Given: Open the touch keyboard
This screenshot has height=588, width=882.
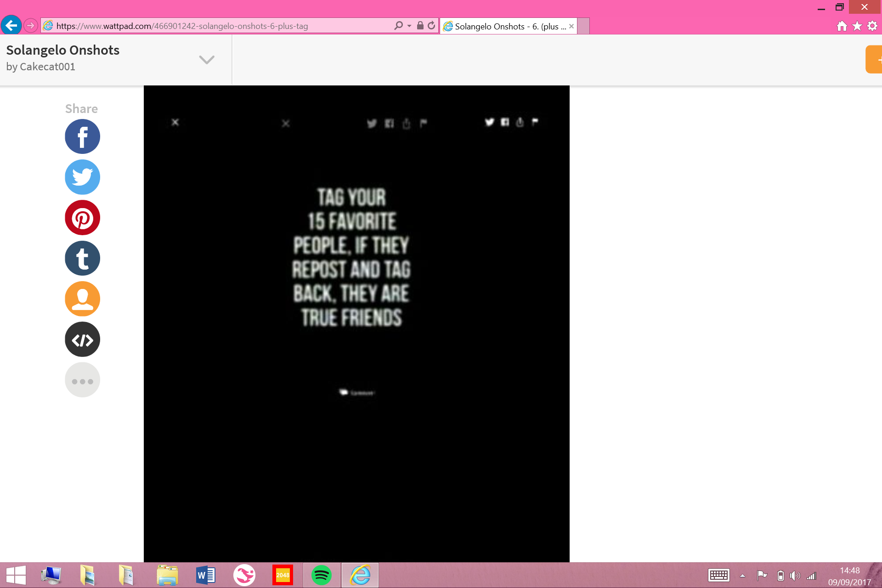Looking at the screenshot, I should 719,575.
